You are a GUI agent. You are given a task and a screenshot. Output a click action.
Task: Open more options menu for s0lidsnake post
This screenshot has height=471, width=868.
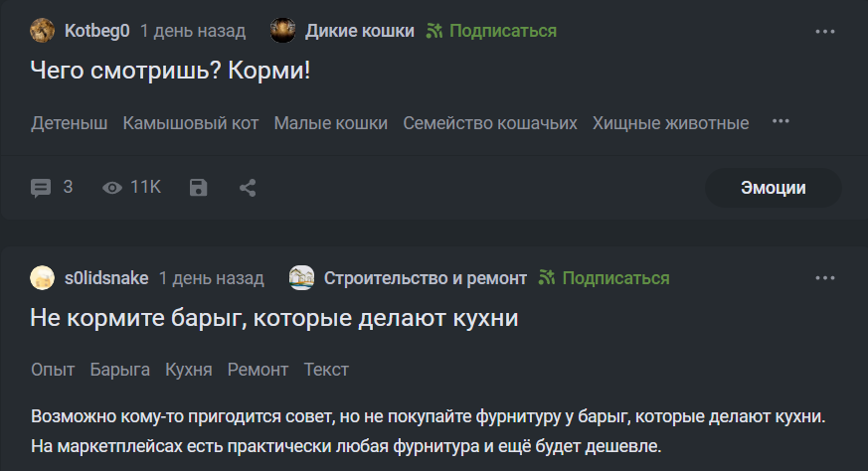(x=825, y=278)
